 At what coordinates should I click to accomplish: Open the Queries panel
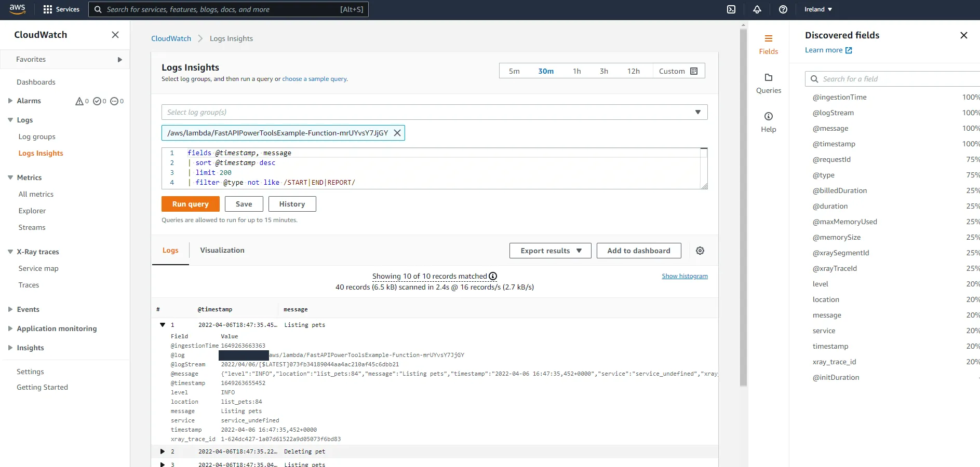click(768, 83)
